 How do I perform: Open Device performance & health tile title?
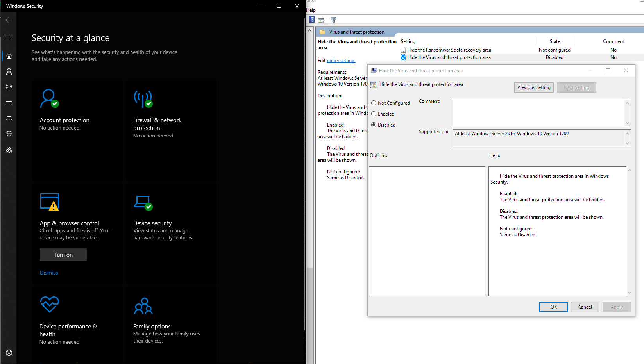pos(68,330)
